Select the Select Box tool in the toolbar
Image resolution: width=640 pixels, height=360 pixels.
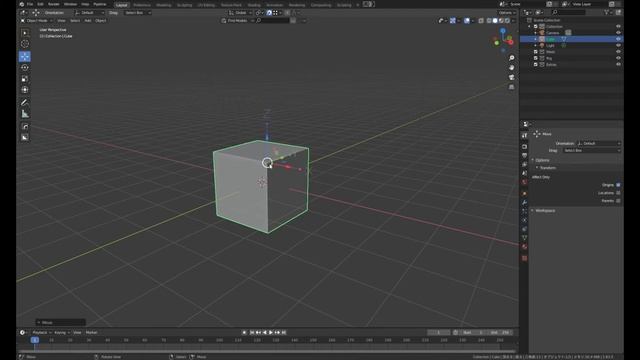click(25, 33)
